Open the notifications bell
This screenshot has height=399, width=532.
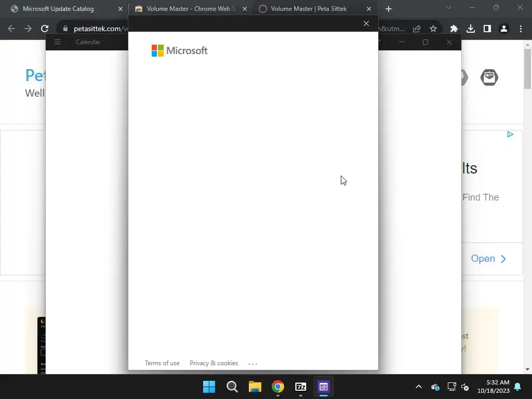click(518, 387)
